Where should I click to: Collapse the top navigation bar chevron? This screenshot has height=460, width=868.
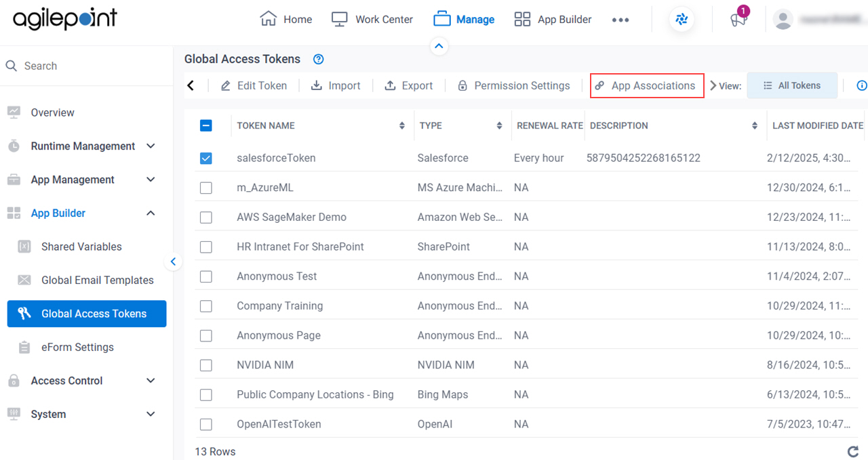coord(439,46)
